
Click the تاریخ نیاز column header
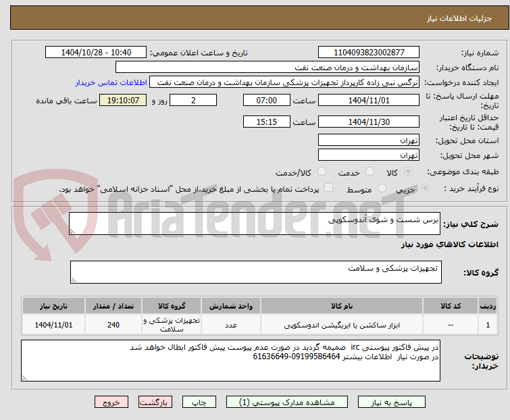[x=53, y=306]
